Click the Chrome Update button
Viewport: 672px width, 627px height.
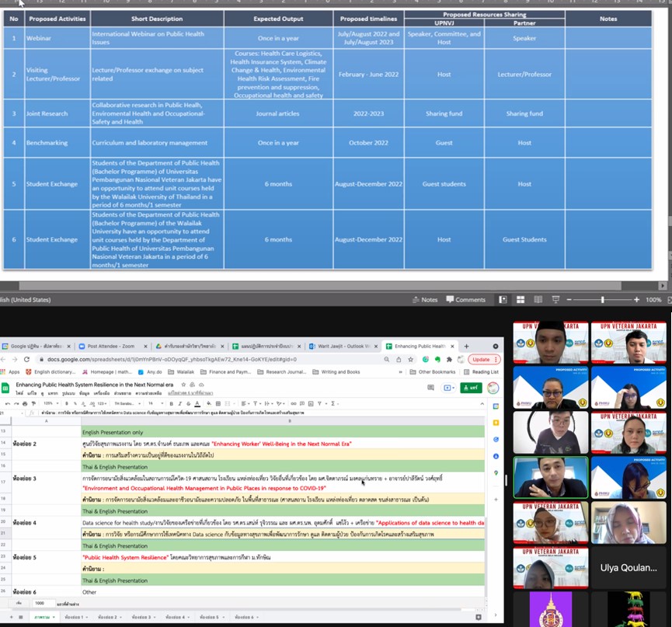482,360
